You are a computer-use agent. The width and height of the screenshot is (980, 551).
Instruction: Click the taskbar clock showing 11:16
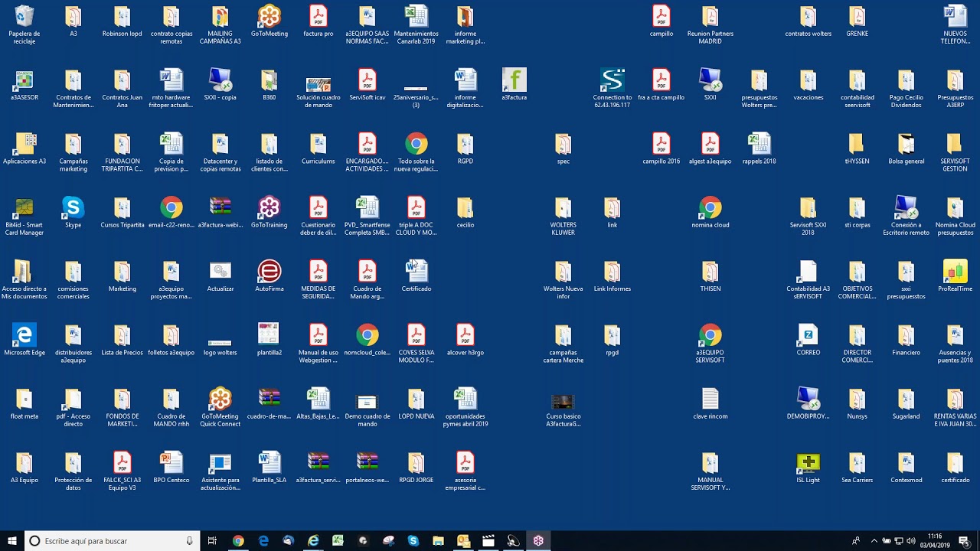[x=935, y=541]
